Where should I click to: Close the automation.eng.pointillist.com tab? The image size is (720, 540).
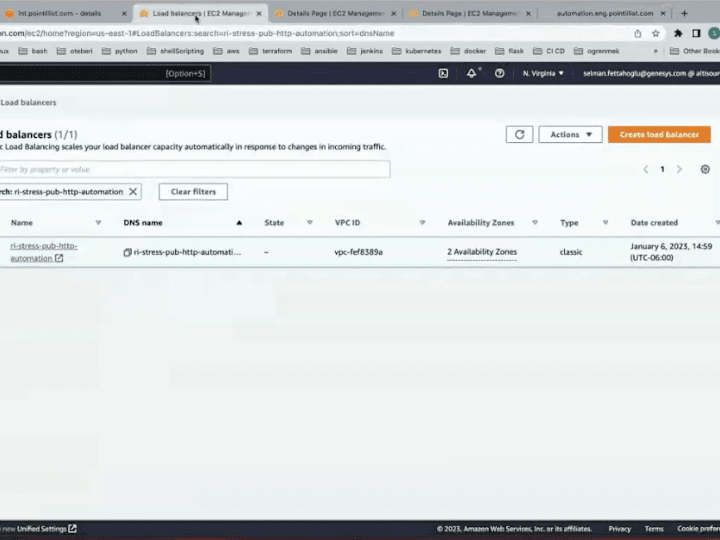(663, 13)
